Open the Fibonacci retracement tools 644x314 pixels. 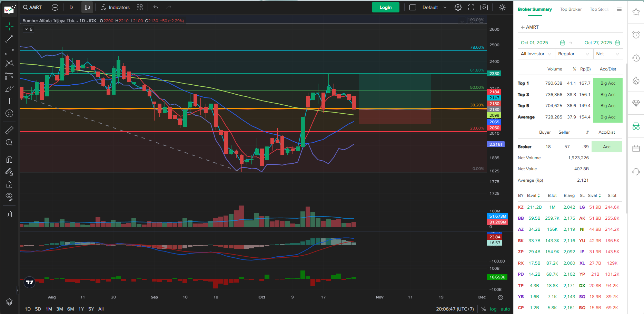tap(9, 51)
